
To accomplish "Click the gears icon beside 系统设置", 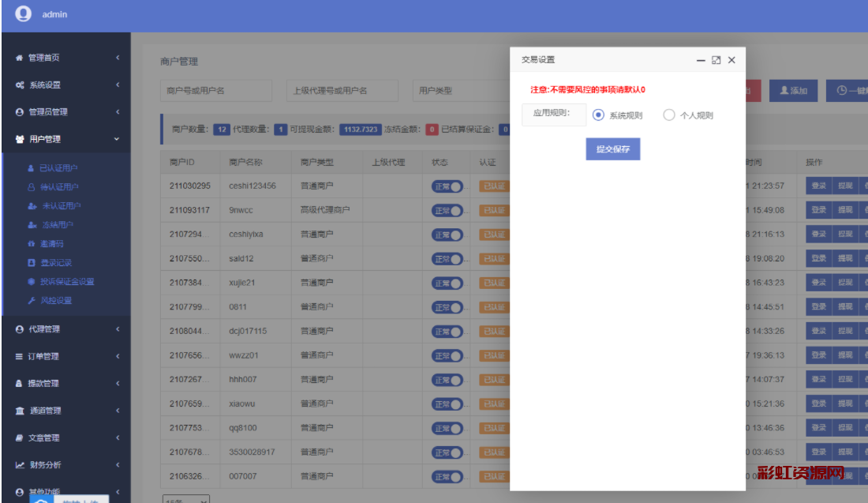I will (20, 85).
